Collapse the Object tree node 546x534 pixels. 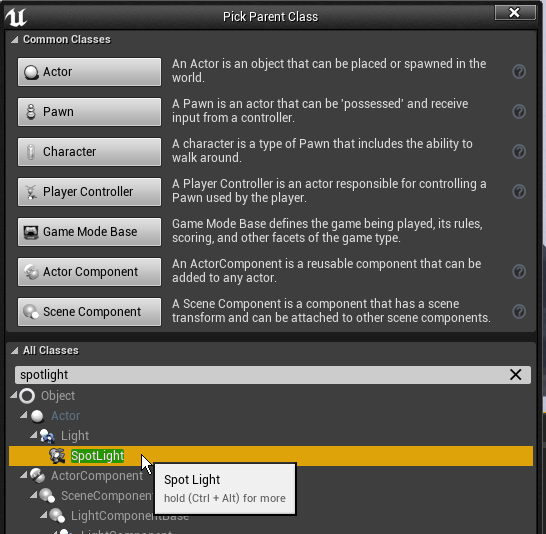tap(13, 395)
